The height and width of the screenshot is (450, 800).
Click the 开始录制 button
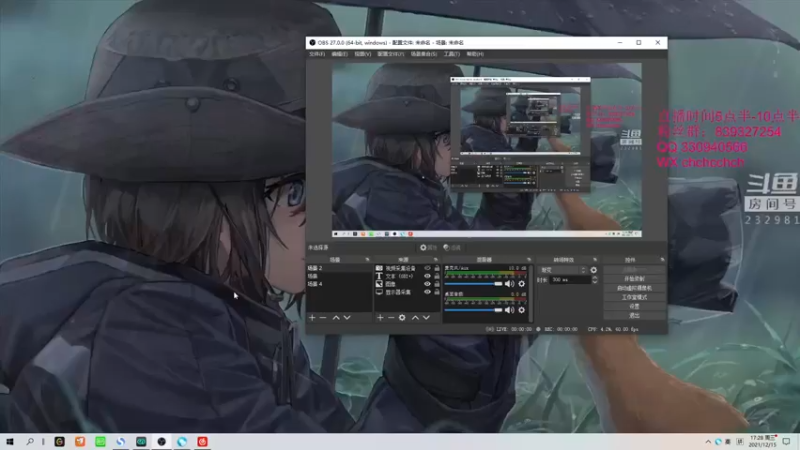coord(634,279)
